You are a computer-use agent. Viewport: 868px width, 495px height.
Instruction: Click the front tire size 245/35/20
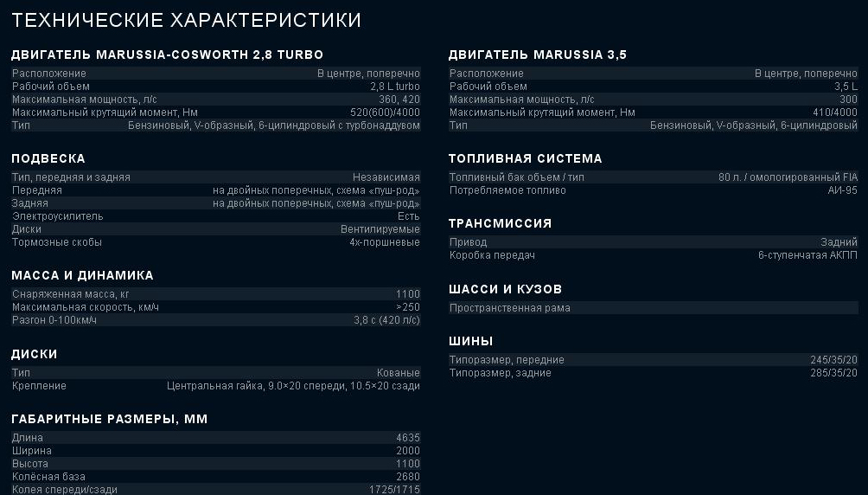click(833, 360)
